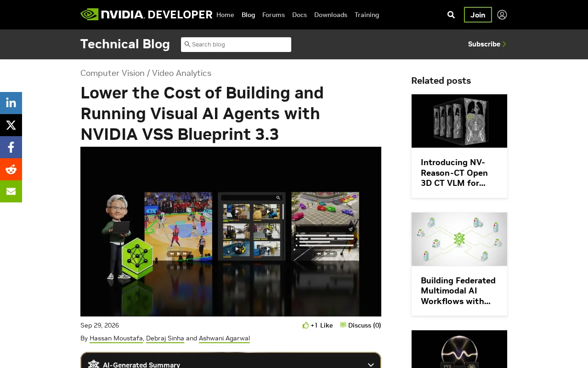The width and height of the screenshot is (588, 368).
Task: Click the AI-Generated Summary icon
Action: (x=94, y=365)
